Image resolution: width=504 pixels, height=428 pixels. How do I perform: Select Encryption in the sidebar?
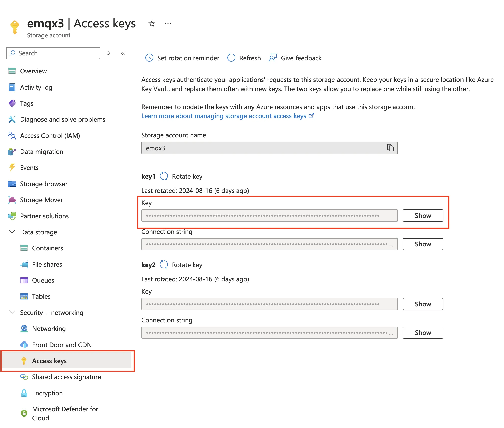(x=47, y=393)
